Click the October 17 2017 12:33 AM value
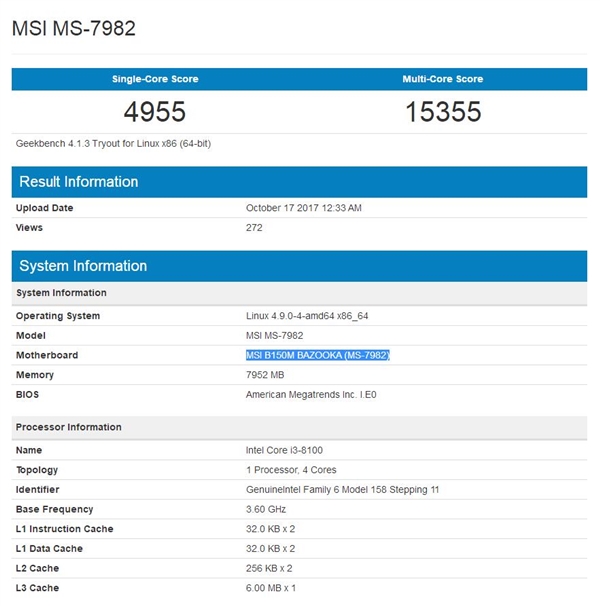600x606 pixels. point(303,208)
